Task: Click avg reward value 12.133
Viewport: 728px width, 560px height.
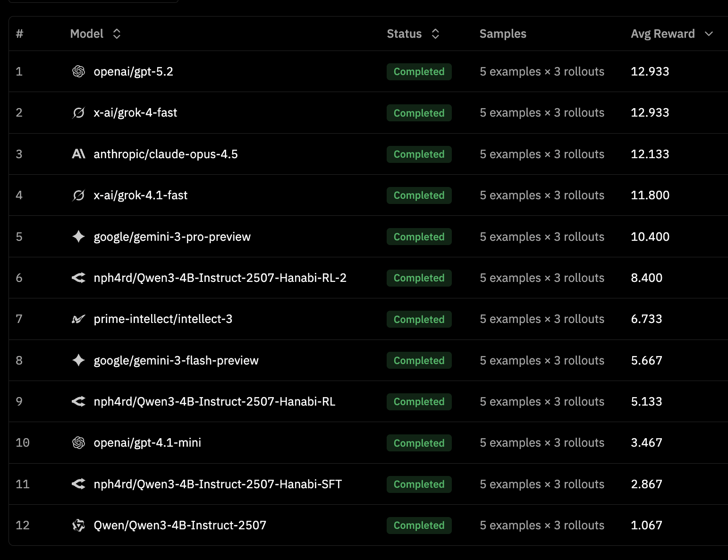Action: point(650,154)
